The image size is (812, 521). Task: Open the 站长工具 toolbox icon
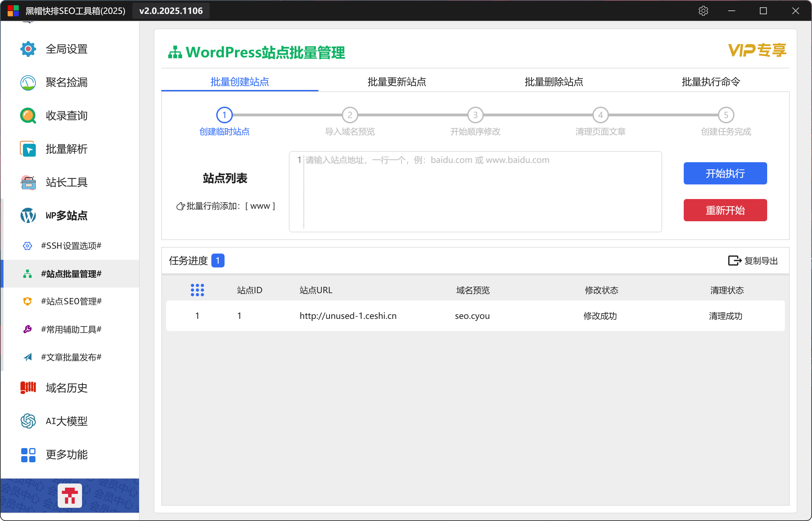[x=28, y=182]
